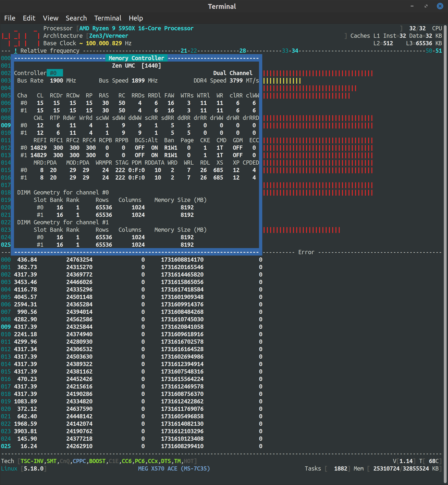Click the Zen UMC [1440] heading
Image resolution: width=448 pixels, height=485 pixels.
136,66
